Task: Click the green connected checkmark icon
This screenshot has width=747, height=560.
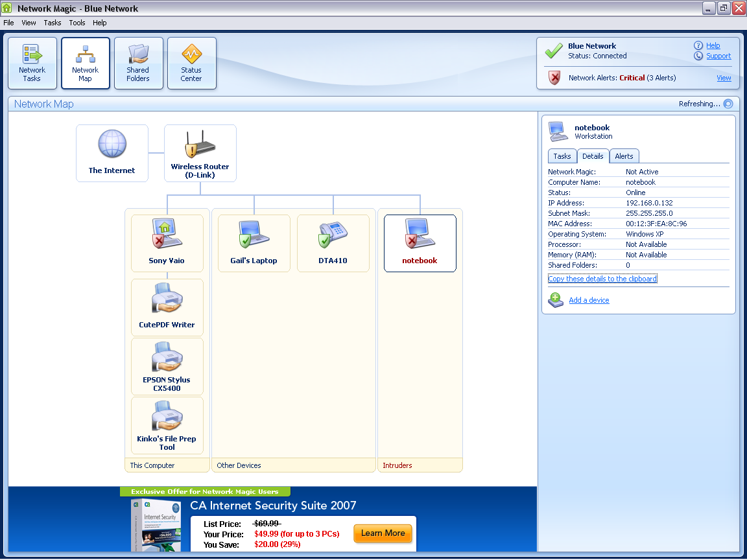Action: pyautogui.click(x=554, y=51)
